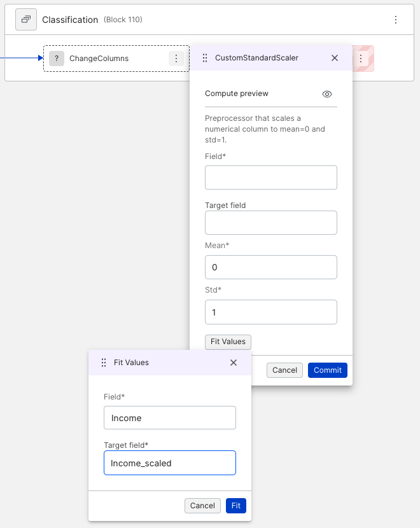Click the (Block 110) label
Image resolution: width=420 pixels, height=528 pixels.
click(123, 20)
